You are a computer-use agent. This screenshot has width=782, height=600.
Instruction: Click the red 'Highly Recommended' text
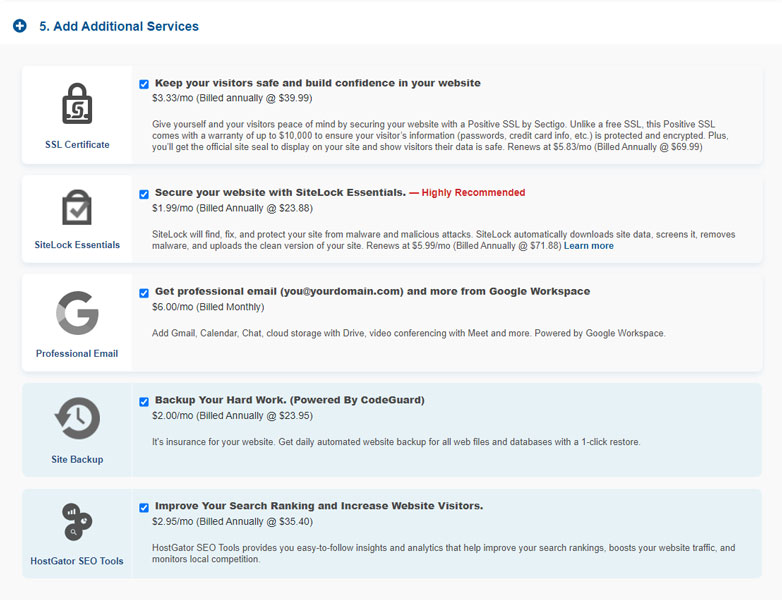click(x=473, y=193)
